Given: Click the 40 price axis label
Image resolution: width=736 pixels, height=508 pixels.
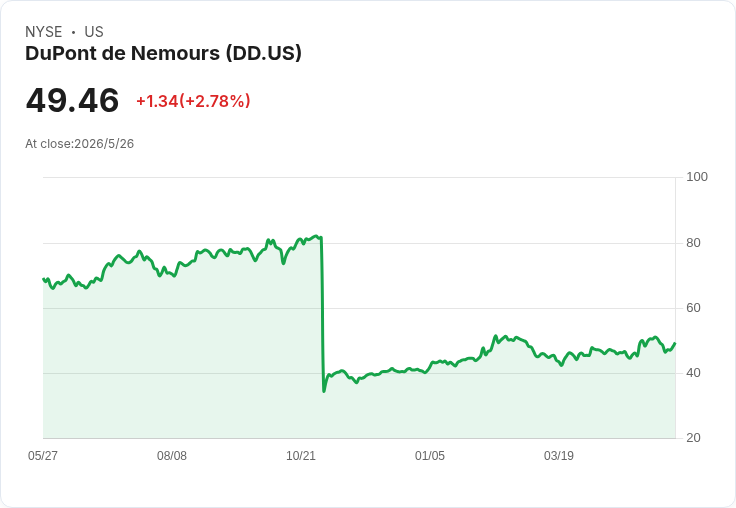Looking at the screenshot, I should click(693, 373).
